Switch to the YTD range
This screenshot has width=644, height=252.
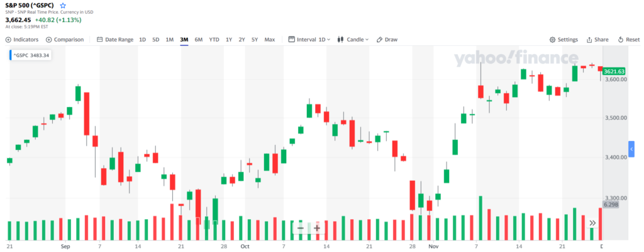click(214, 40)
